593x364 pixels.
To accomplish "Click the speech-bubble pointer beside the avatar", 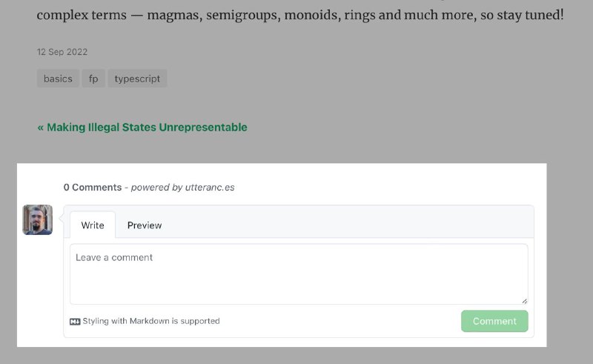I will 61,219.
